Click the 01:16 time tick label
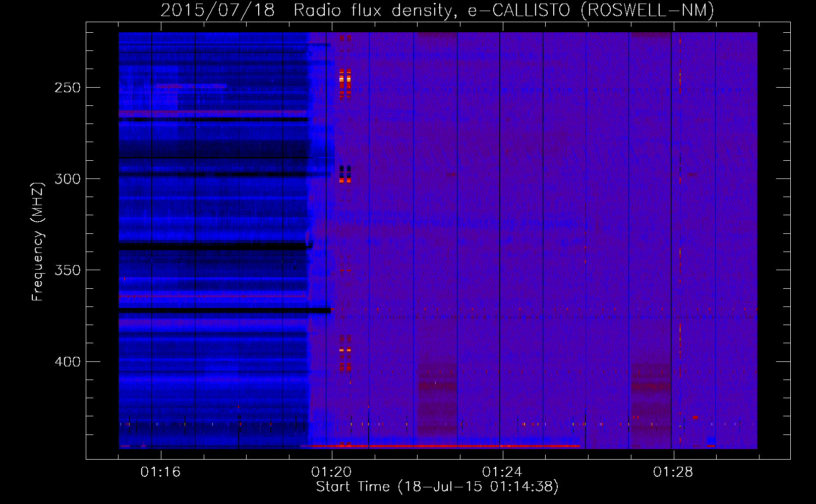Image resolution: width=816 pixels, height=504 pixels. (x=160, y=472)
